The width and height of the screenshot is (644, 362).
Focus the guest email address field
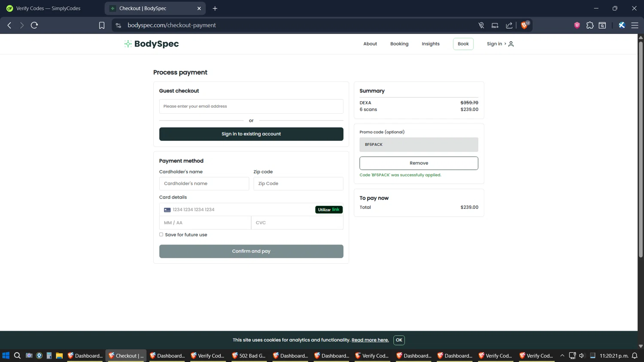(251, 106)
